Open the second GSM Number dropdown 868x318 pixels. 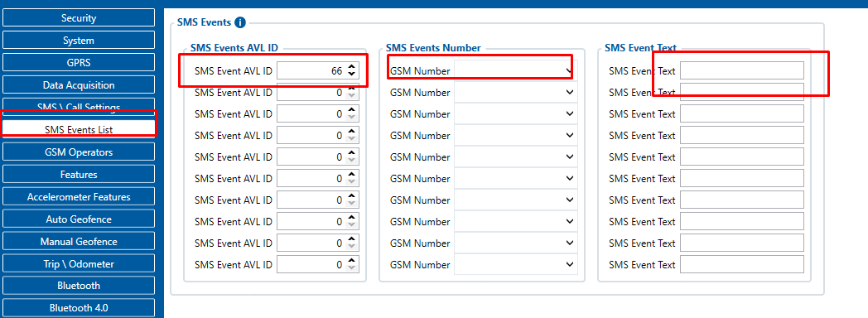[x=515, y=93]
